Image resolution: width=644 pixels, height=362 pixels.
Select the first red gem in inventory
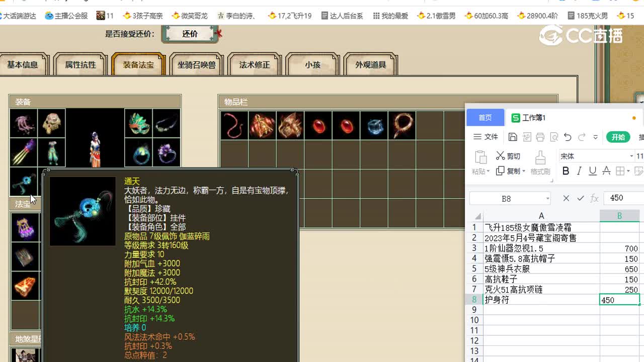click(x=318, y=125)
